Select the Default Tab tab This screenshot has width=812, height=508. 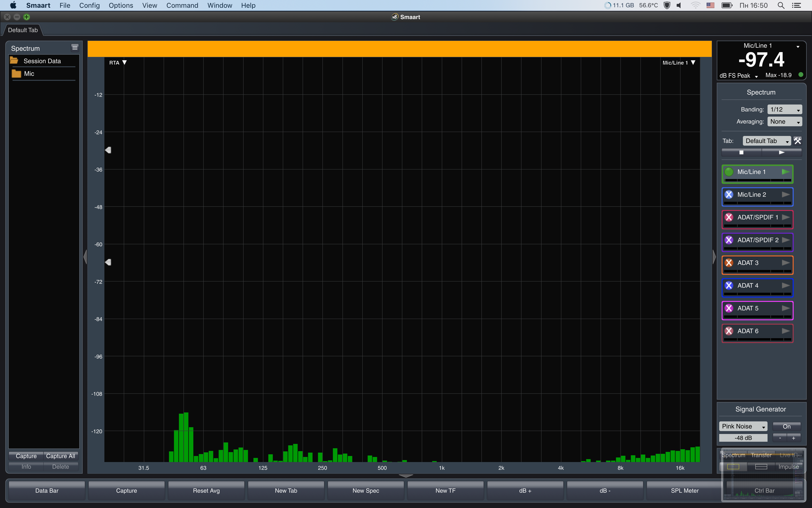pyautogui.click(x=23, y=30)
